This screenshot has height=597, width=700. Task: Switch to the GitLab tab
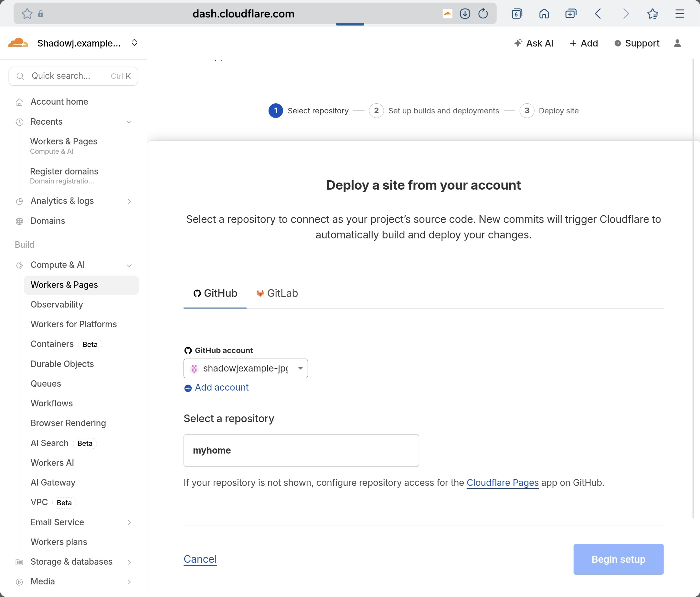(x=277, y=293)
